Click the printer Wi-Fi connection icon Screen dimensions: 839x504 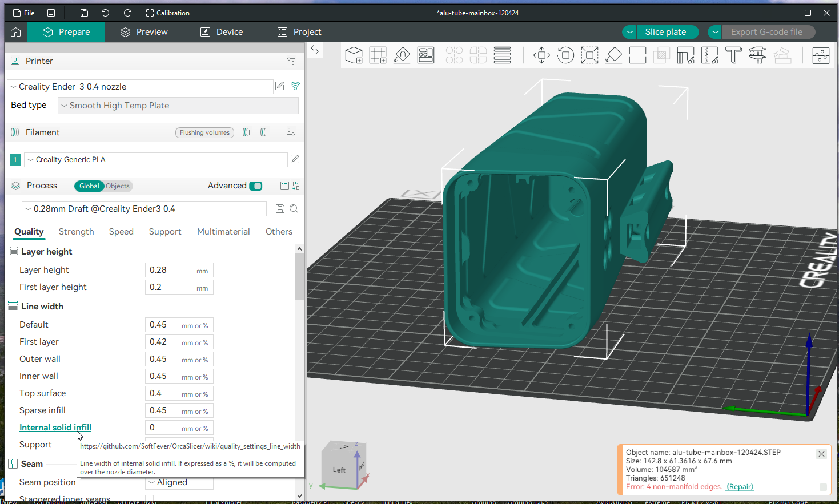pos(295,86)
